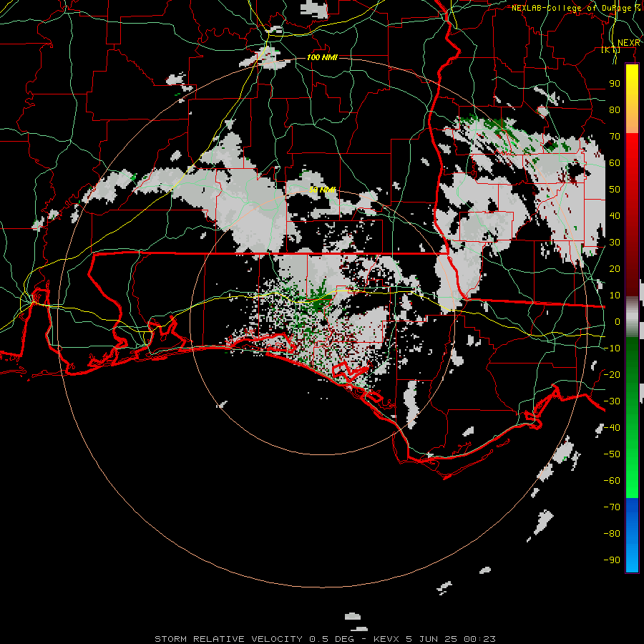
Task: Click the 0 value on velocity scale
Action: click(x=618, y=321)
